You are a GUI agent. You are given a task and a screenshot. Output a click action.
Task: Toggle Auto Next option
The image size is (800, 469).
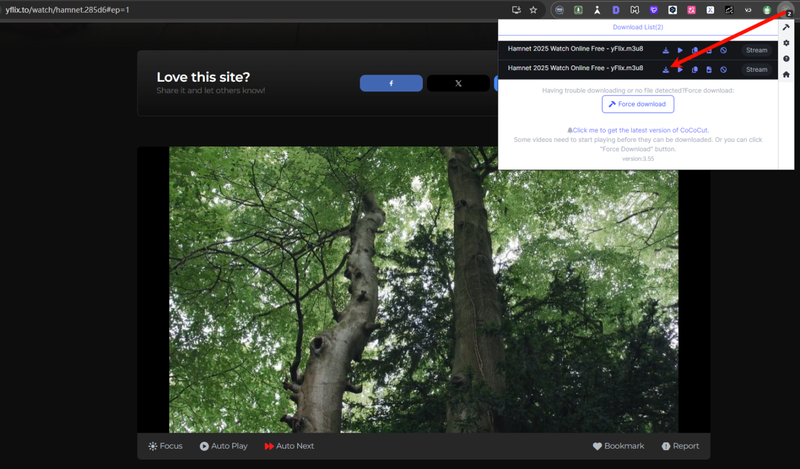(289, 446)
